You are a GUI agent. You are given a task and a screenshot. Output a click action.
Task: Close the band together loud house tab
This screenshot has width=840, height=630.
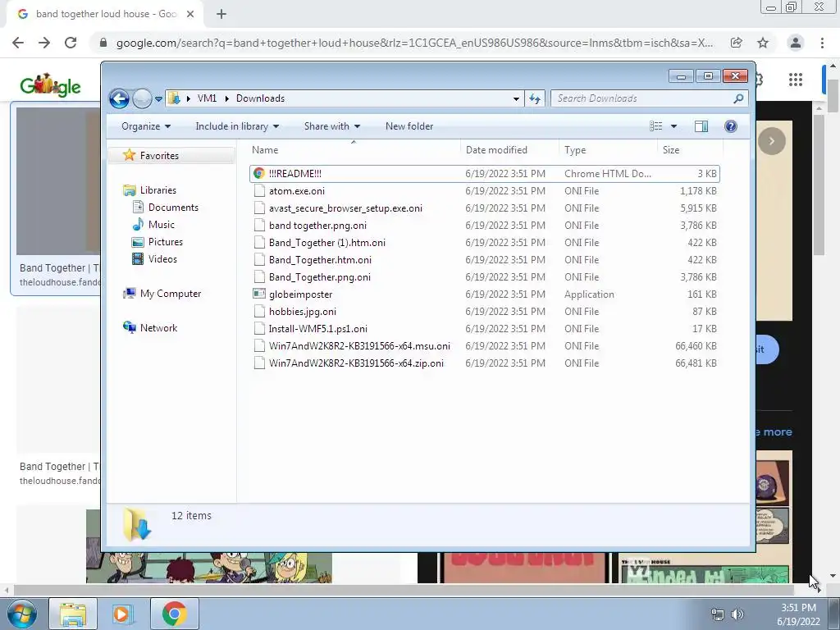point(190,15)
